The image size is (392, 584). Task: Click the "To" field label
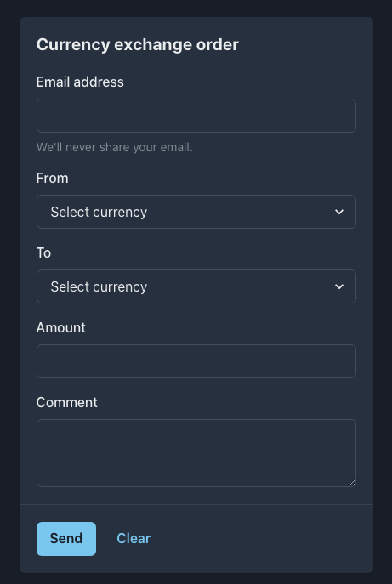pos(43,252)
